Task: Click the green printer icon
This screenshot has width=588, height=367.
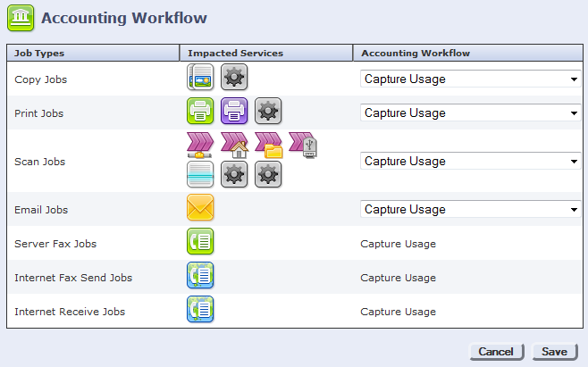Action: 200,112
